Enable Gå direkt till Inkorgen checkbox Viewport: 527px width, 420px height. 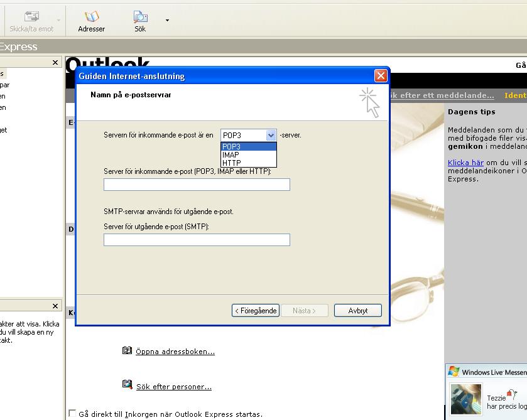[72, 413]
